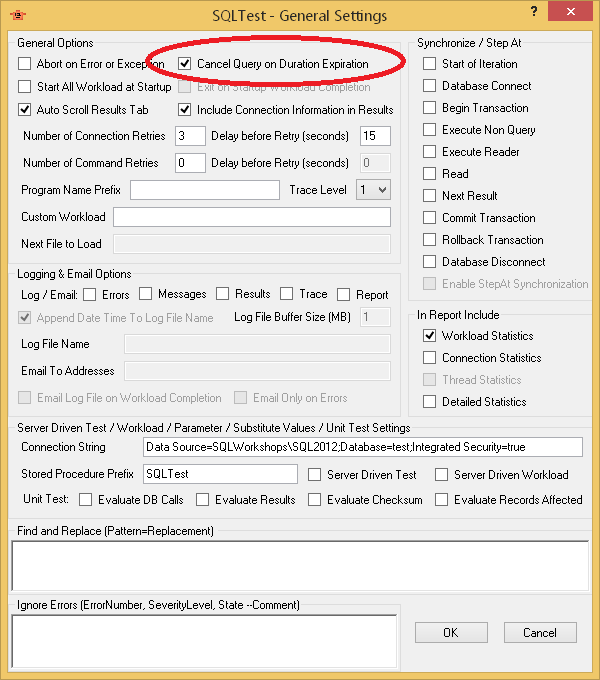Include Connection Statistics in report
This screenshot has width=600, height=680.
click(429, 358)
